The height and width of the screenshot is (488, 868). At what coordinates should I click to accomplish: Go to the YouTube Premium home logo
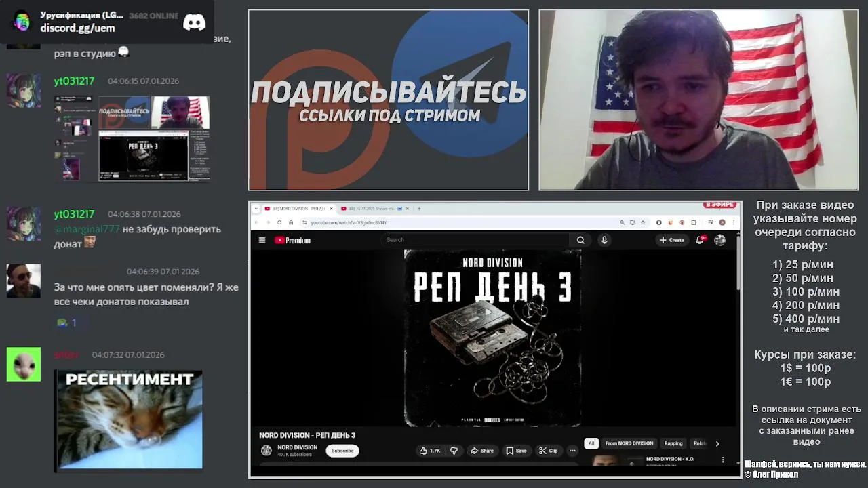coord(292,240)
